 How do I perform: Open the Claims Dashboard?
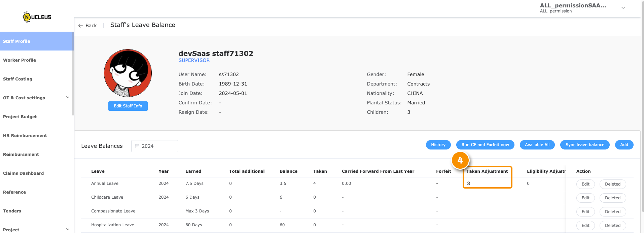23,173
